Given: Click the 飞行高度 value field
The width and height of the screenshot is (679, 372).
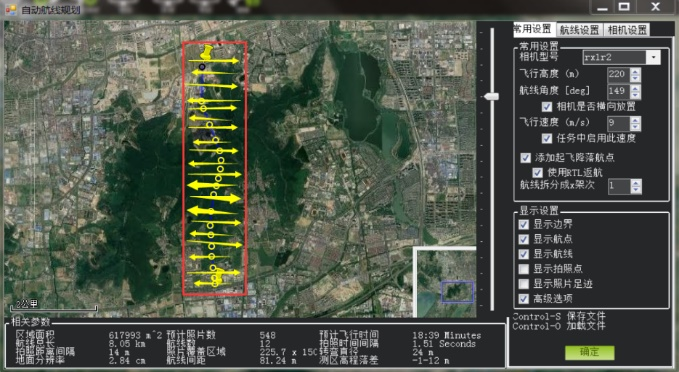Looking at the screenshot, I should [x=618, y=74].
